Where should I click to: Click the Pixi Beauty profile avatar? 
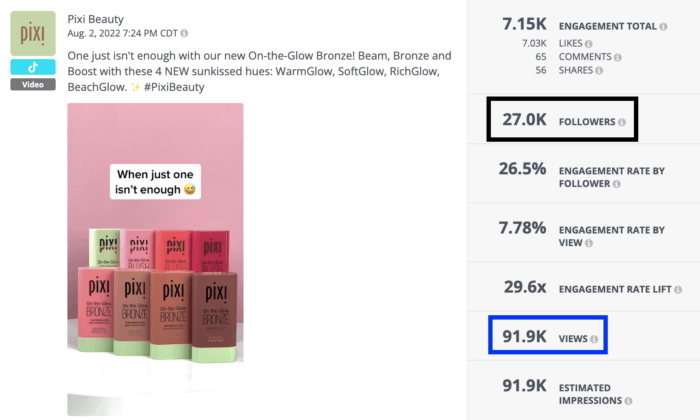[32, 33]
